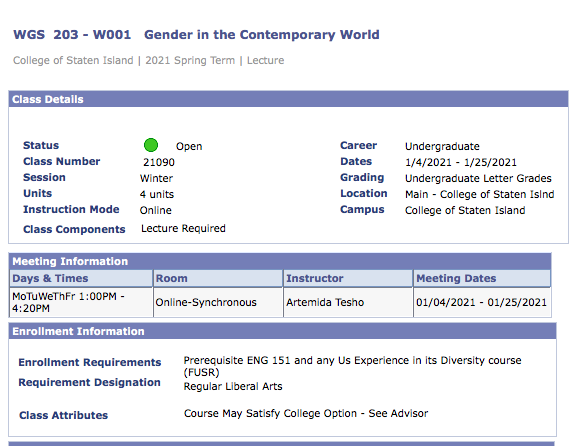Viewport: 573px width, 446px height.
Task: Click the 'Prerequisite ENG 151' requirement text
Action: point(352,366)
